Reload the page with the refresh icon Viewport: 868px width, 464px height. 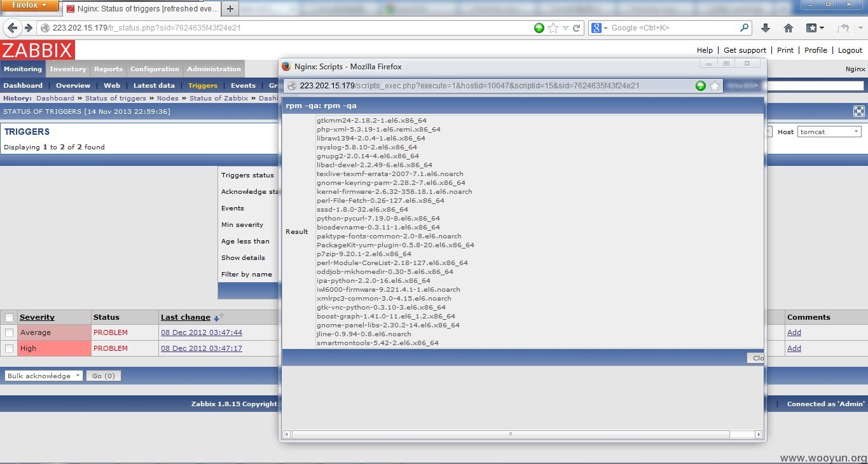click(x=577, y=28)
